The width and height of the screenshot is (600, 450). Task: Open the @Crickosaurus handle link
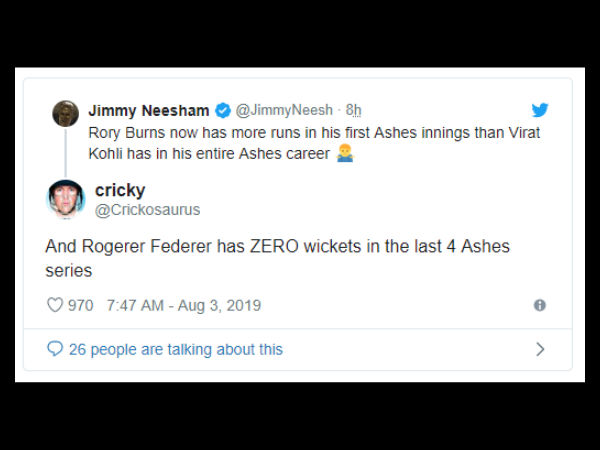click(148, 209)
